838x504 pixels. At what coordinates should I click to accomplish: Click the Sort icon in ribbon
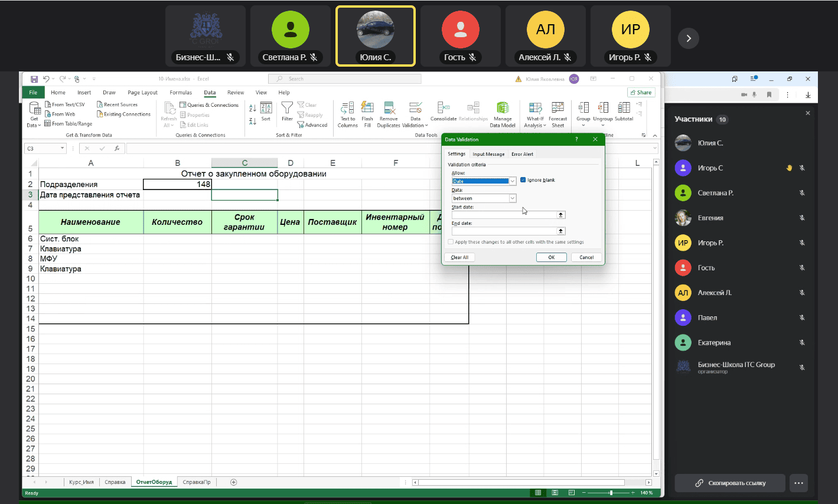tap(266, 109)
